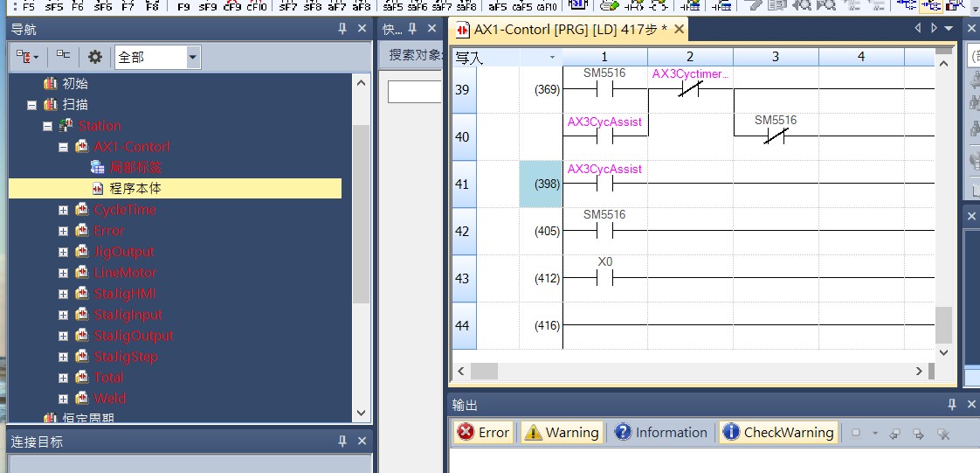Toggle the Error filter in output
Image resolution: width=980 pixels, height=473 pixels.
coord(484,432)
